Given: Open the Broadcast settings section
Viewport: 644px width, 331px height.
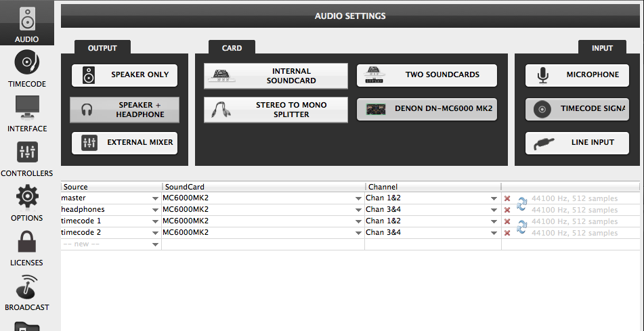Looking at the screenshot, I should coord(27,292).
